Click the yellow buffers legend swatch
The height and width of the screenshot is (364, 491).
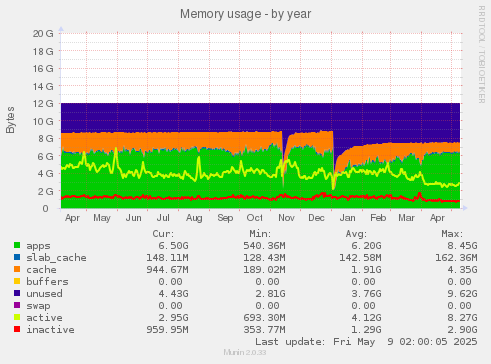coord(17,281)
